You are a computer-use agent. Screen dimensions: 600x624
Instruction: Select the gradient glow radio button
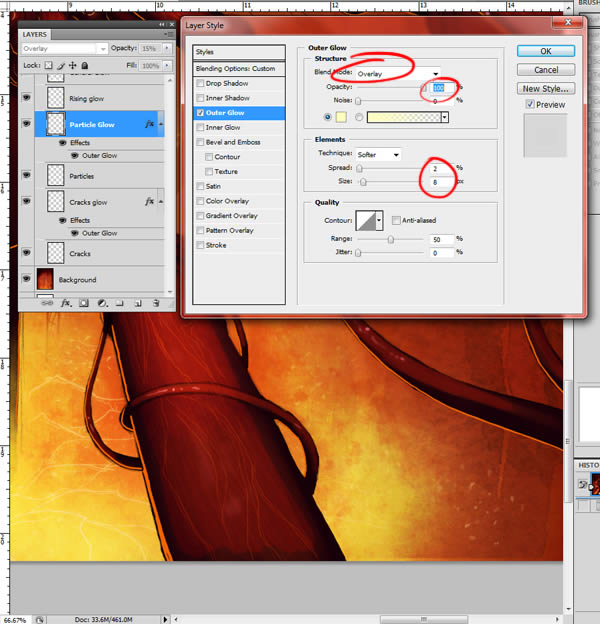359,117
